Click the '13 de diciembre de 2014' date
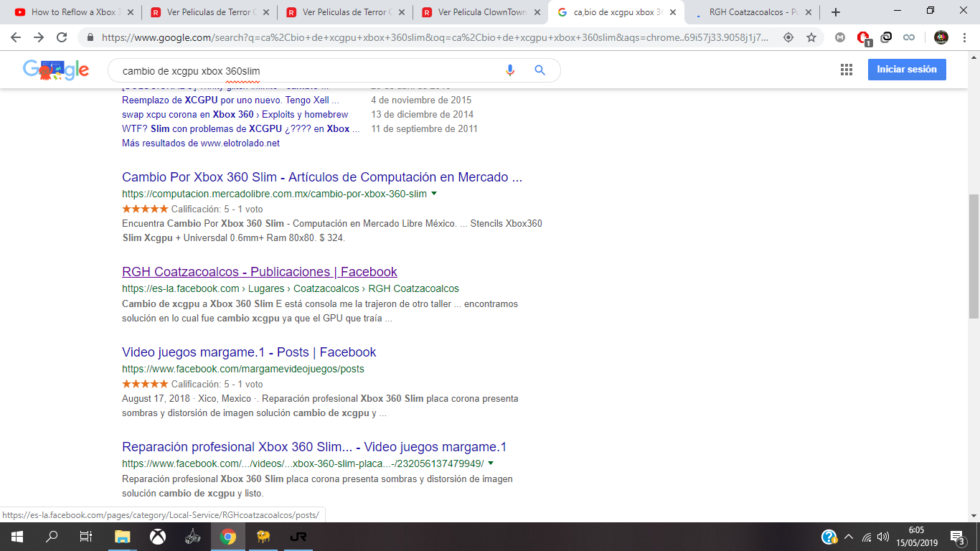 coord(423,115)
